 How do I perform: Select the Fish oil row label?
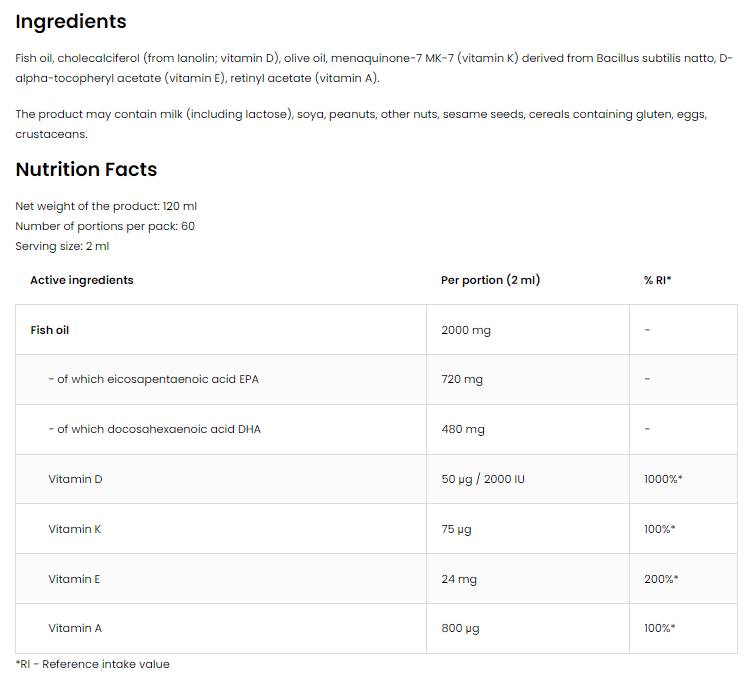click(50, 329)
